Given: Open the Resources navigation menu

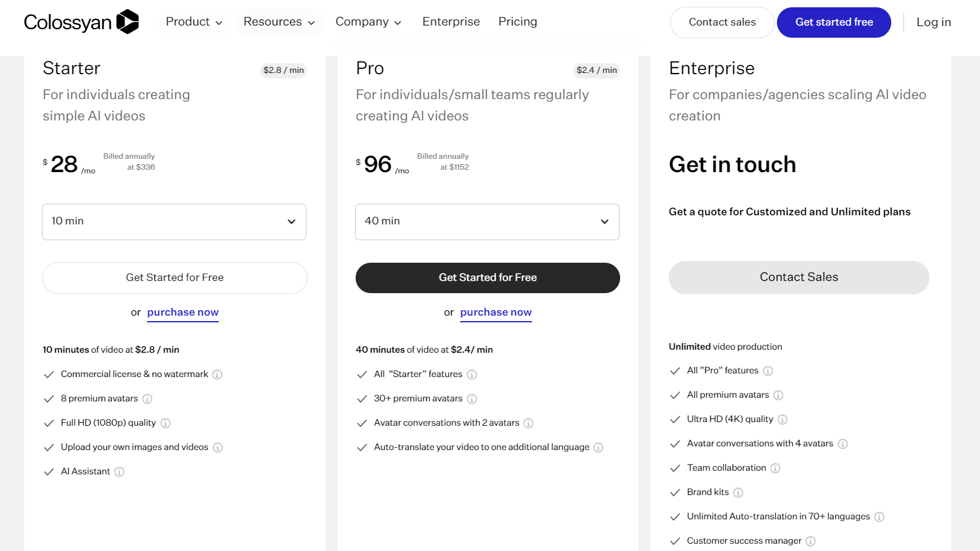Looking at the screenshot, I should (x=279, y=22).
